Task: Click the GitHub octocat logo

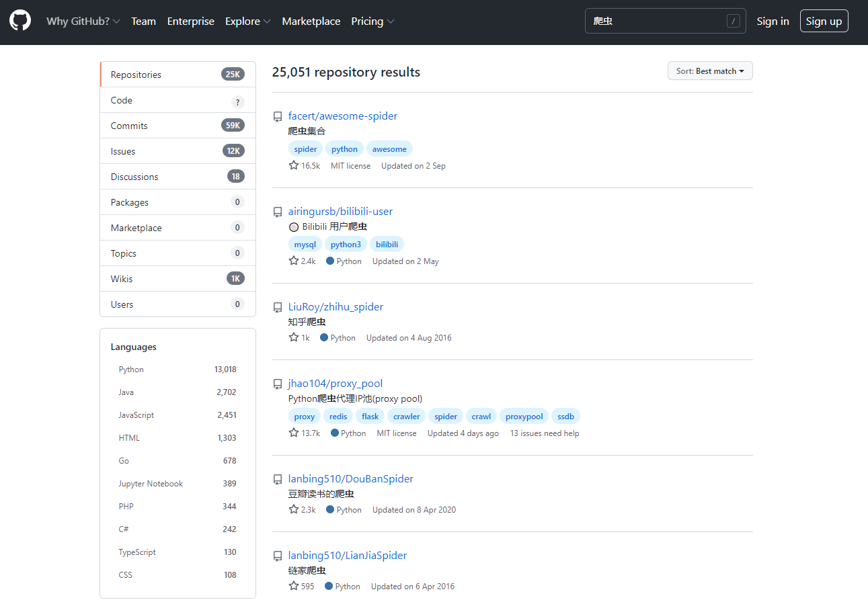Action: coord(20,21)
